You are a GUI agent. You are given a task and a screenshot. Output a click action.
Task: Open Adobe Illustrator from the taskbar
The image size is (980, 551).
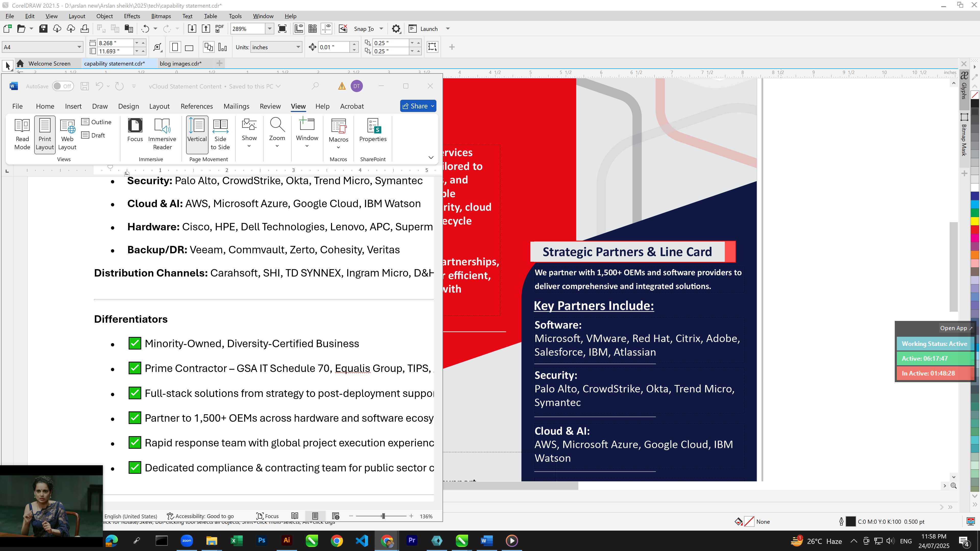pyautogui.click(x=287, y=540)
